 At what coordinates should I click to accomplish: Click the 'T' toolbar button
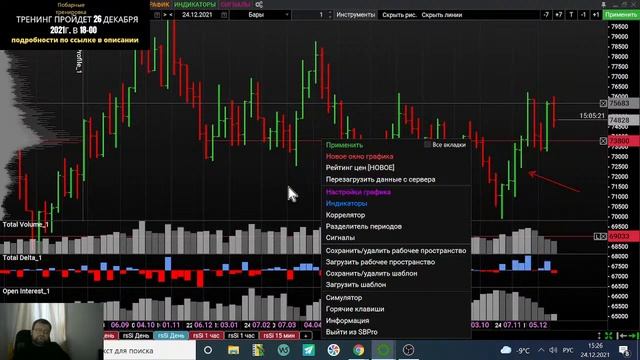click(571, 15)
